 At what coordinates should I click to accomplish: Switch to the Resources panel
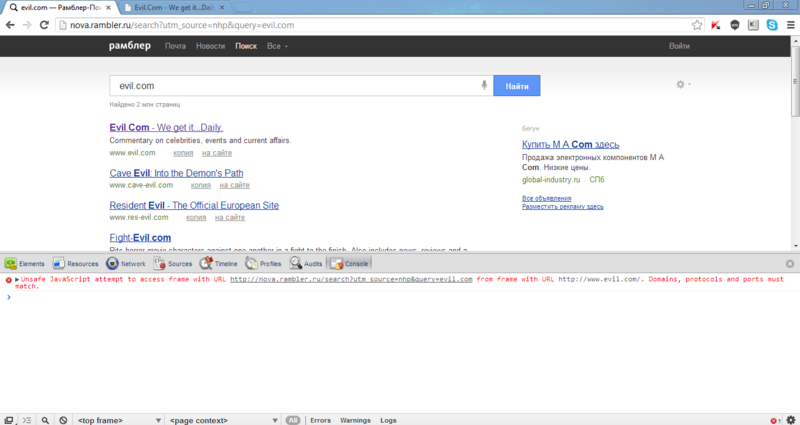[76, 264]
